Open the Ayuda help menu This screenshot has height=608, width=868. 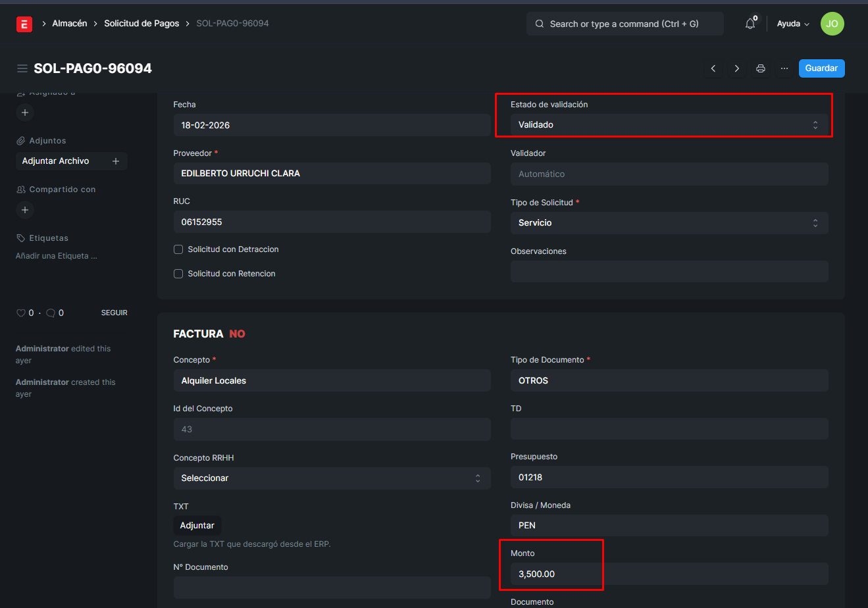(x=792, y=24)
